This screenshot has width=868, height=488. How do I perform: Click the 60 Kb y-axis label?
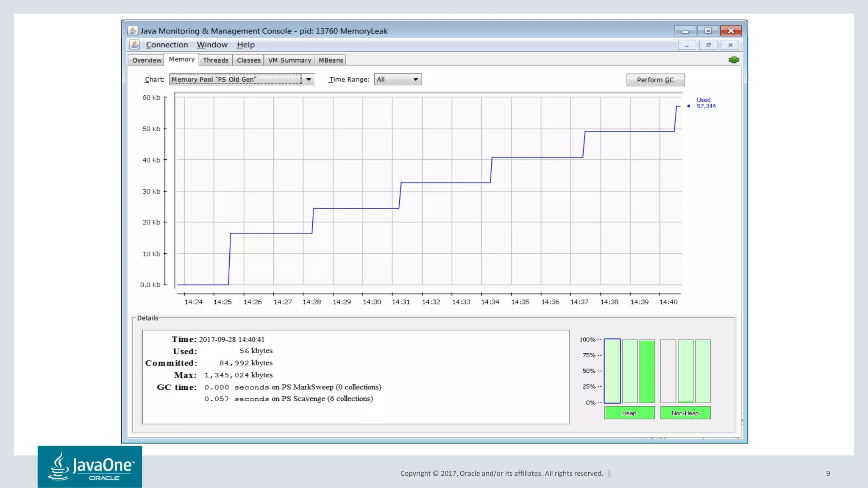click(x=151, y=97)
